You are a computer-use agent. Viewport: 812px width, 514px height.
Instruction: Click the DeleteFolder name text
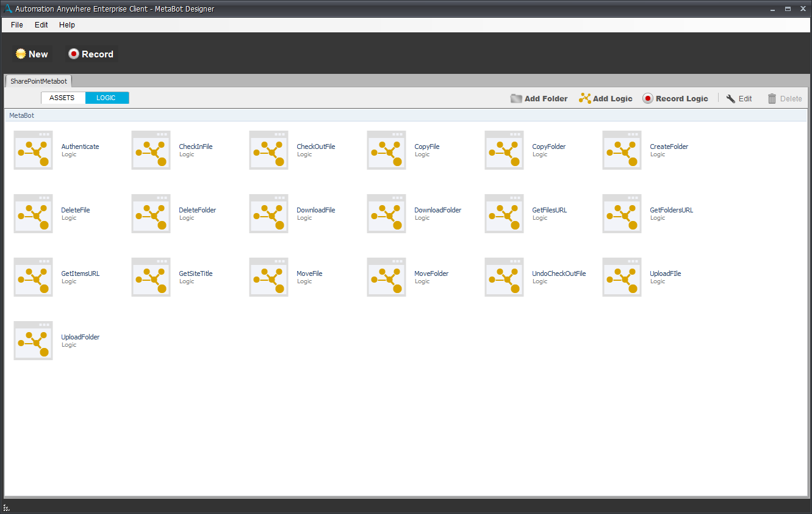198,210
